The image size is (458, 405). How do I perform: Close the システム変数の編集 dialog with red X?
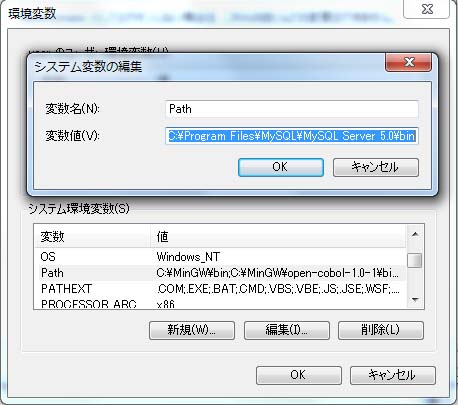pos(408,62)
